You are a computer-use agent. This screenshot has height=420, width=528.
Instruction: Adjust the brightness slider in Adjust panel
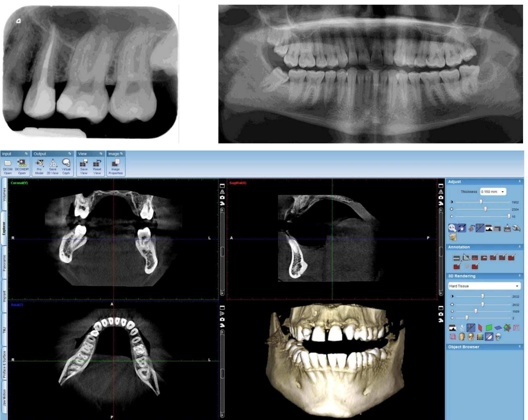pyautogui.click(x=485, y=209)
